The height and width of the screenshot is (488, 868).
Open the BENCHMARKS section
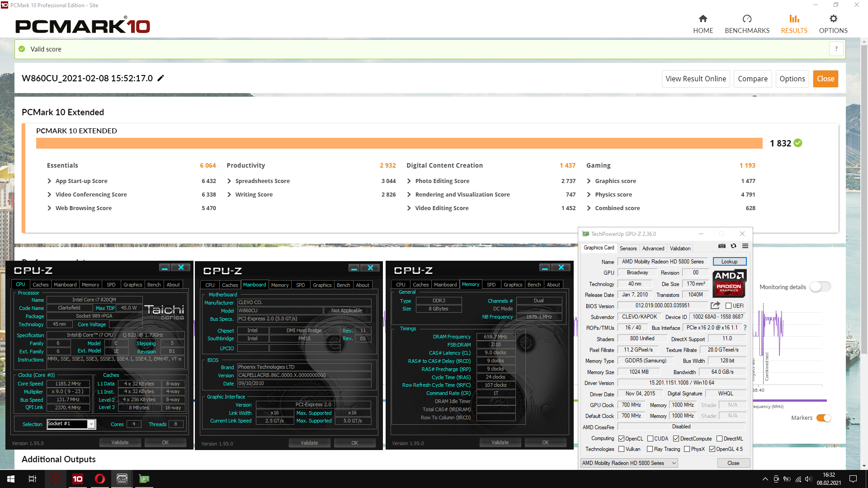point(747,24)
